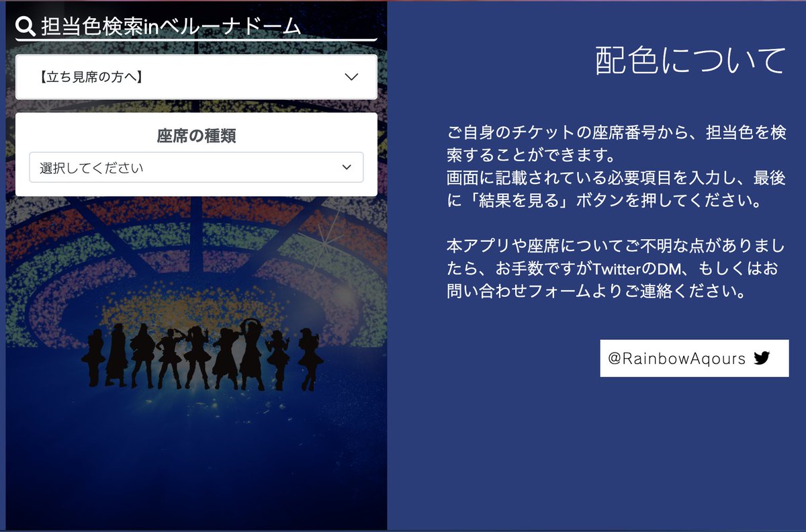
Task: Open the 選択してください seat type dropdown
Action: pos(196,167)
